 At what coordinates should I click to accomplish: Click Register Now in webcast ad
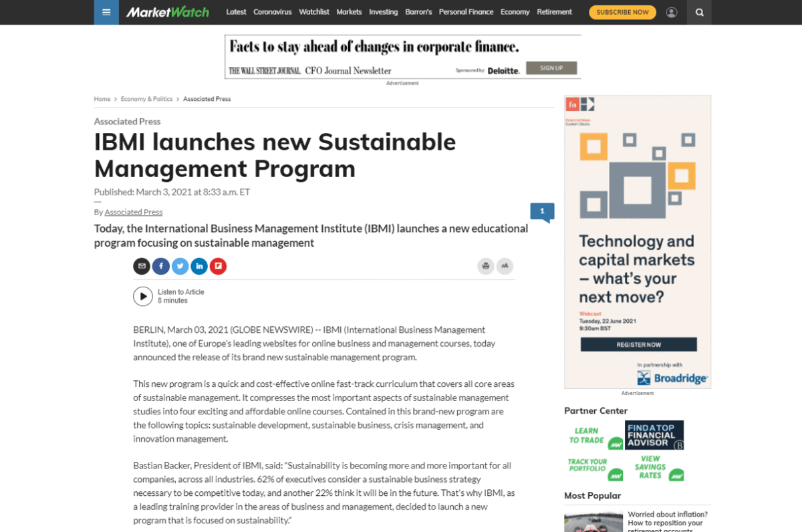tap(638, 345)
